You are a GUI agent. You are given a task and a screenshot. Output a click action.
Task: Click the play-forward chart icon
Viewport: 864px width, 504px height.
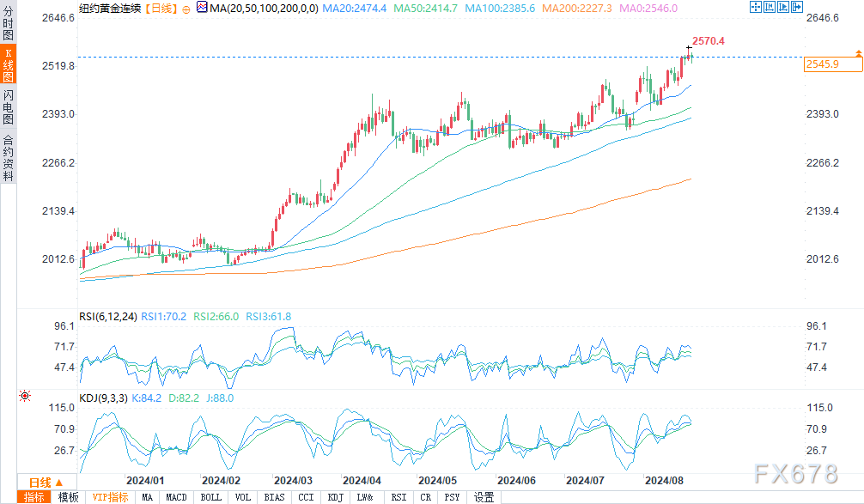(x=783, y=7)
